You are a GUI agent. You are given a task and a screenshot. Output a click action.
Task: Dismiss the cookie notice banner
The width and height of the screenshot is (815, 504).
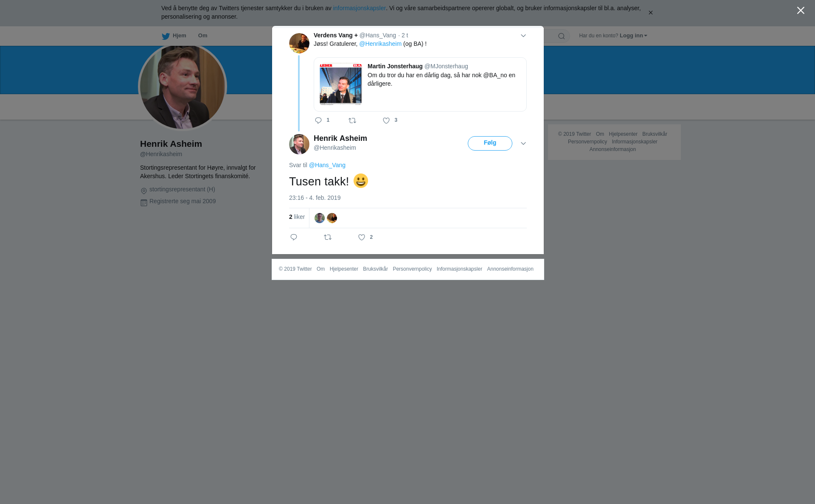tap(650, 13)
